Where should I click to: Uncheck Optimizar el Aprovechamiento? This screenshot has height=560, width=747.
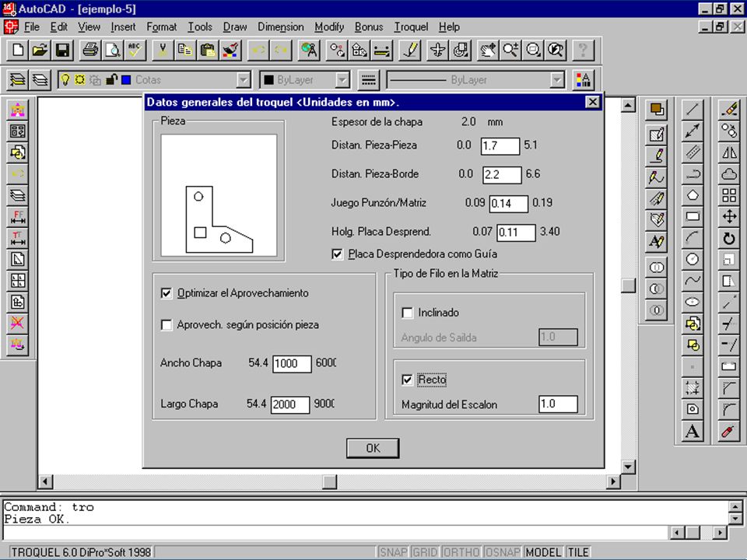[x=166, y=293]
